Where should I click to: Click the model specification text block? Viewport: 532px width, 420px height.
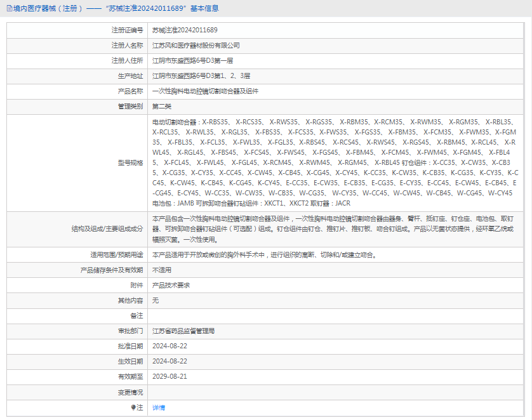pyautogui.click(x=335, y=162)
